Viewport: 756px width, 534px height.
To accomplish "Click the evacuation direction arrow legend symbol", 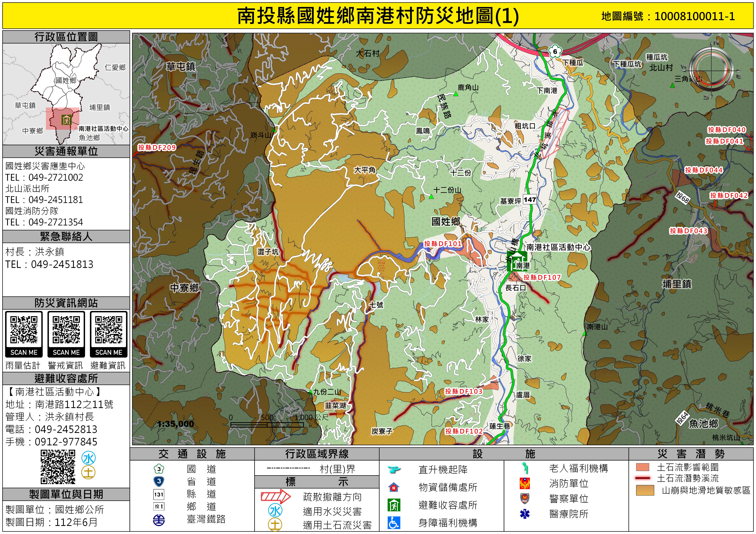I will point(276,497).
